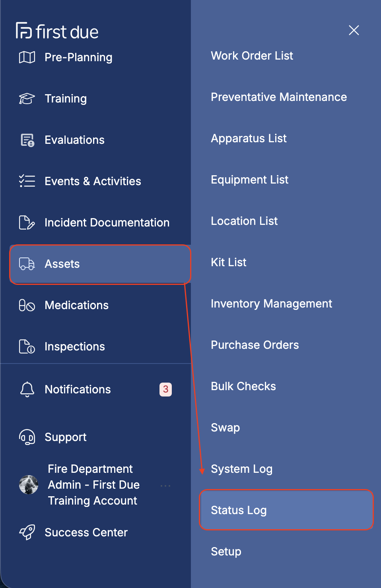
Task: Click the Success Center rocket icon
Action: pos(27,532)
